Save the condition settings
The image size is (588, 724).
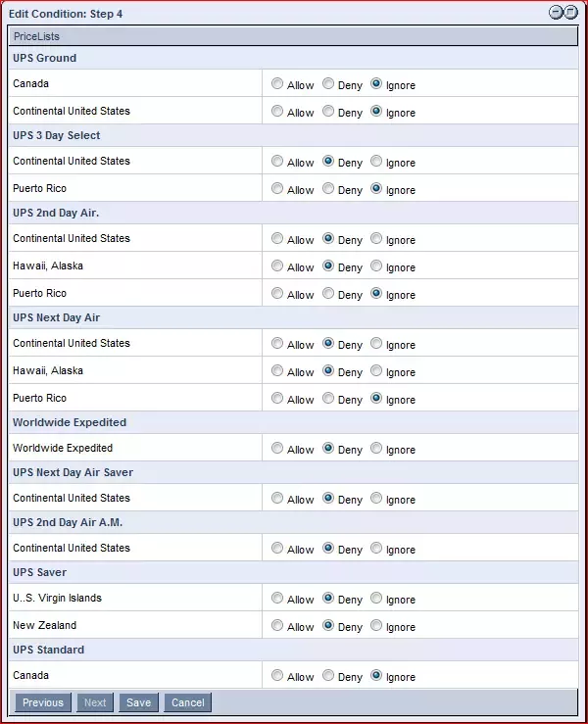click(138, 702)
